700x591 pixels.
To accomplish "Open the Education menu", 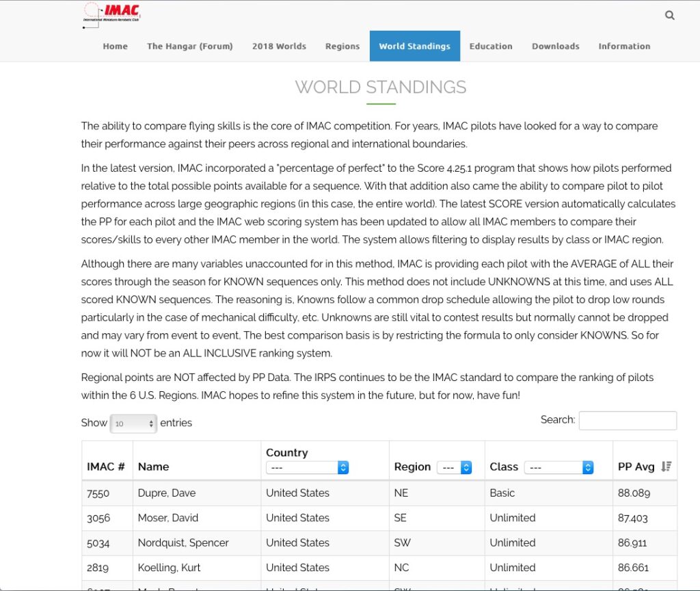I will 491,46.
